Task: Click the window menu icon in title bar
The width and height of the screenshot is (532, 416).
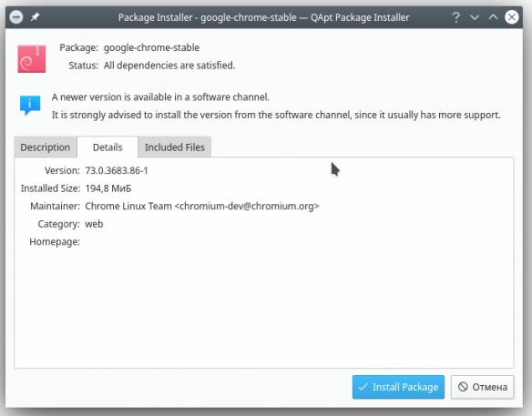Action: 16,17
